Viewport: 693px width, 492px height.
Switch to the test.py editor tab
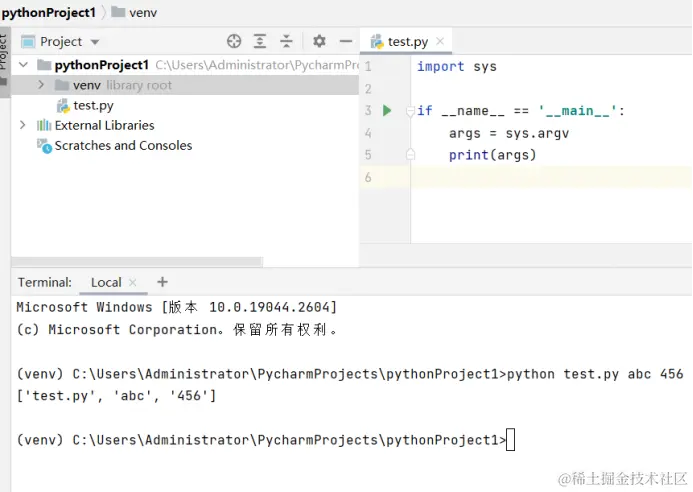406,42
